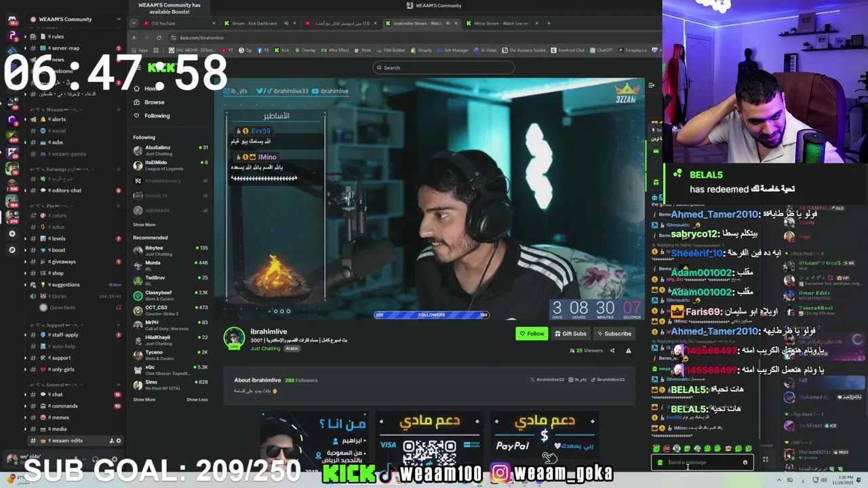Open the server-map Discord channel
The height and width of the screenshot is (488, 868).
pos(75,48)
